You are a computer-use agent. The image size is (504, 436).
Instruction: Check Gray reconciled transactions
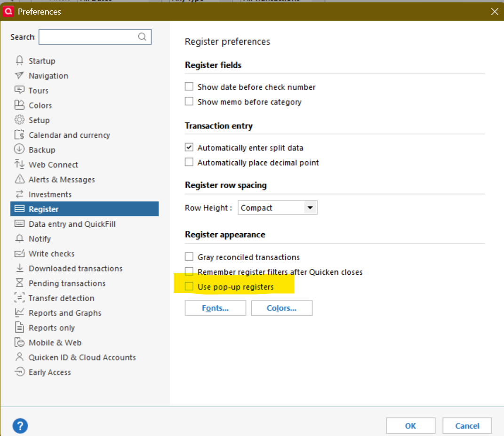click(189, 256)
